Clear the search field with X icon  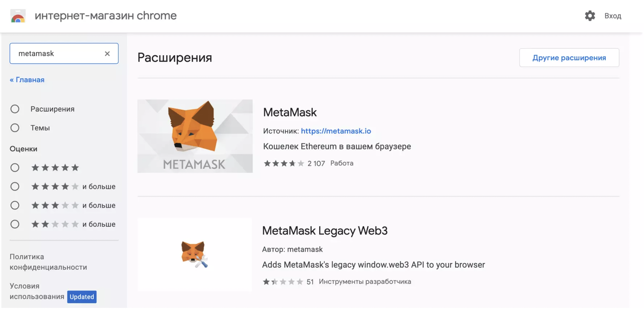point(107,54)
